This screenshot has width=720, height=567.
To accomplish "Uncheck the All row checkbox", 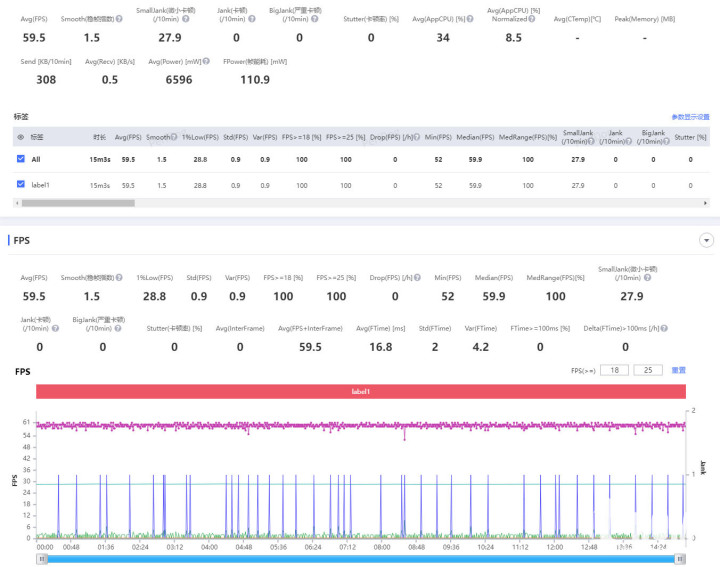I will [x=21, y=159].
